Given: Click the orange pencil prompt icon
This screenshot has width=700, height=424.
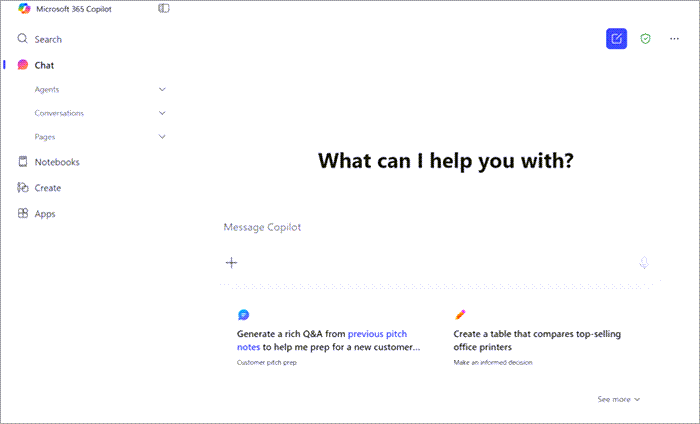Looking at the screenshot, I should tap(460, 315).
